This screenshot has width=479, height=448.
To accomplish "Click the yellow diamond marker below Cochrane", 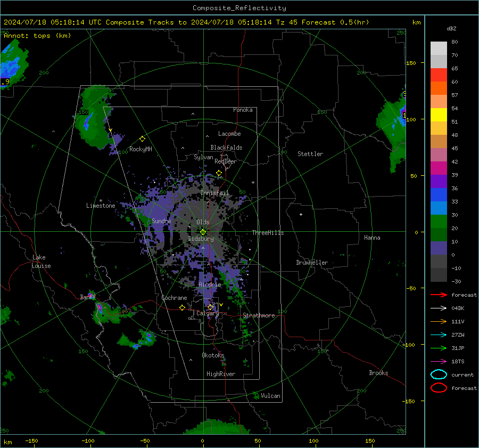I will [182, 307].
